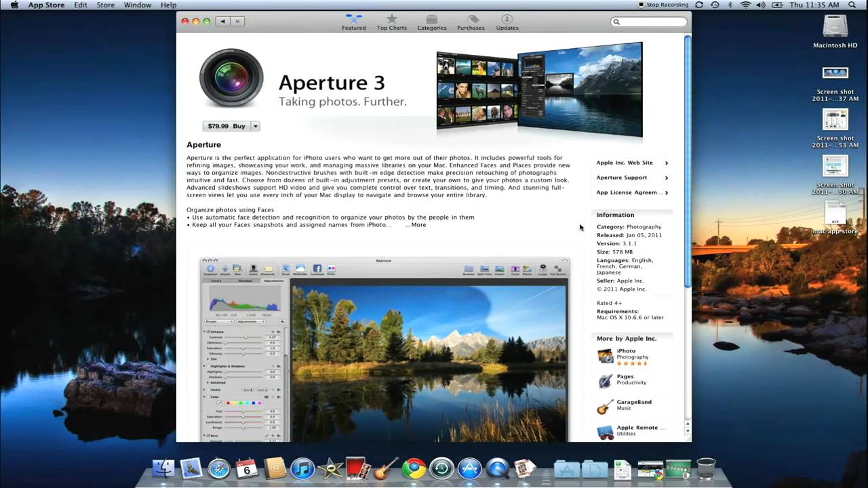Open Spotlight search magnifier icon
This screenshot has width=868, height=488.
(x=852, y=5)
